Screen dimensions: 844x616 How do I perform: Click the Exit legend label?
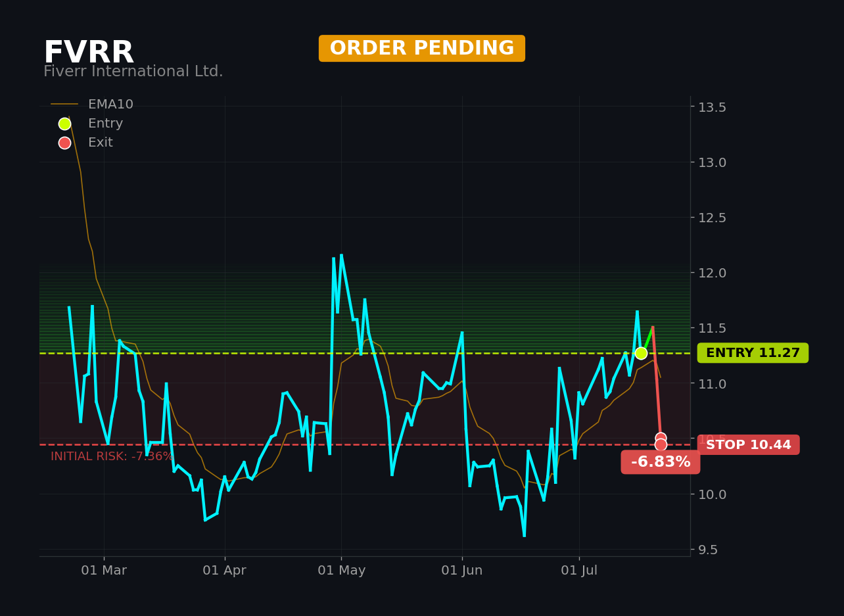(x=100, y=143)
